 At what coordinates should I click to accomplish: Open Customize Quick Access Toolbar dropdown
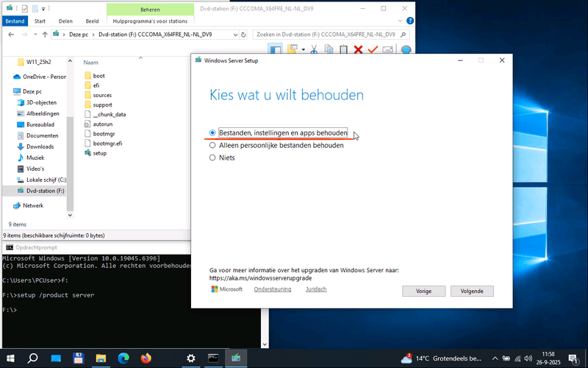click(43, 8)
